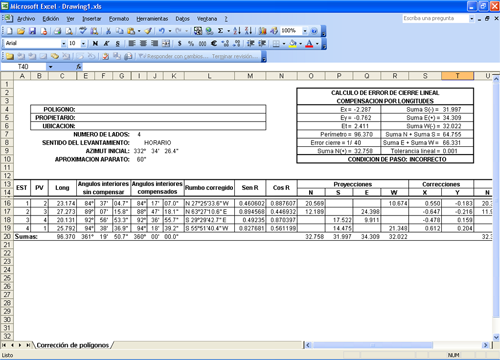Viewport: 500px width, 360px height.
Task: Toggle underline (S) formatting
Action: pos(118,43)
